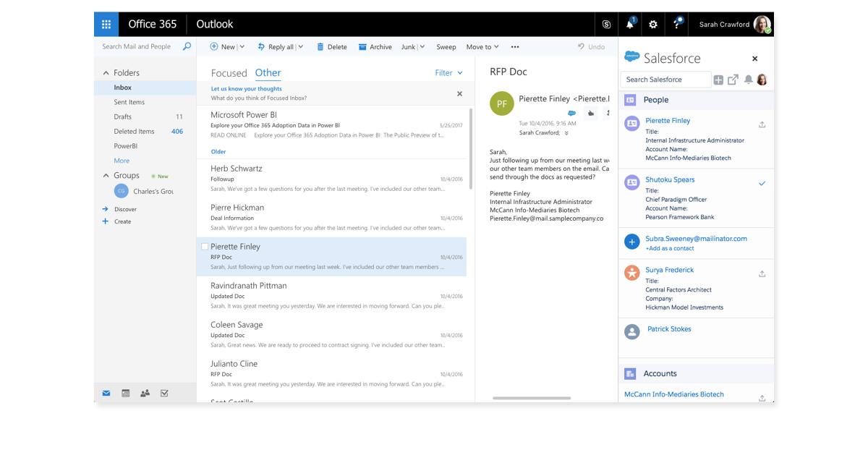The height and width of the screenshot is (463, 868).
Task: Collapse the Folders section
Action: [106, 73]
